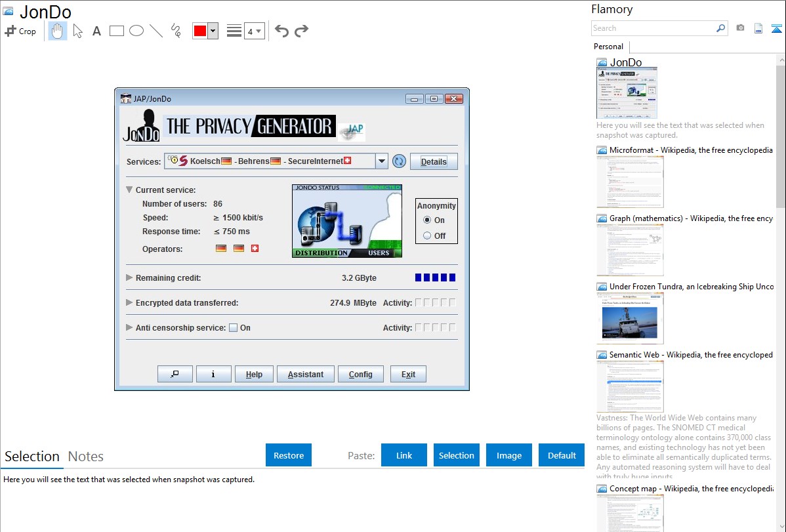Click the JAP logo icon
This screenshot has height=532, width=786.
[x=352, y=131]
